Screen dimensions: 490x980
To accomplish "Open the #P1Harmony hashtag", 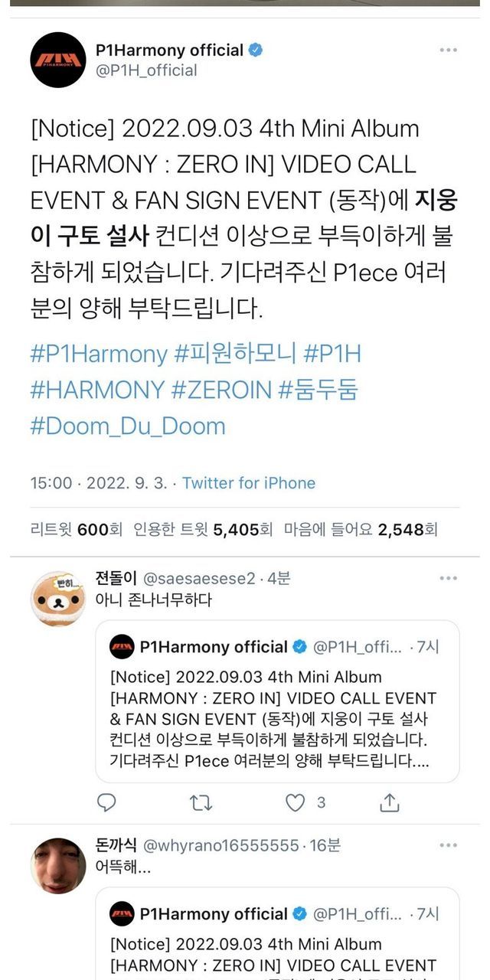I will pyautogui.click(x=99, y=354).
